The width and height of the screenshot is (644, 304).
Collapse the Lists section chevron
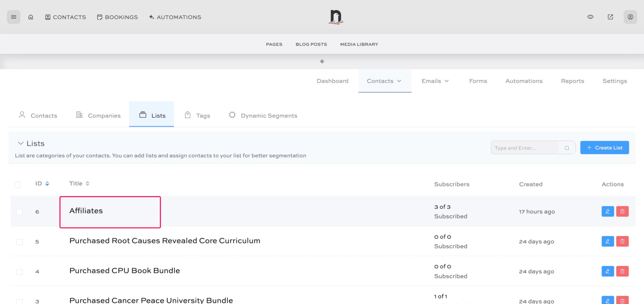coord(20,143)
